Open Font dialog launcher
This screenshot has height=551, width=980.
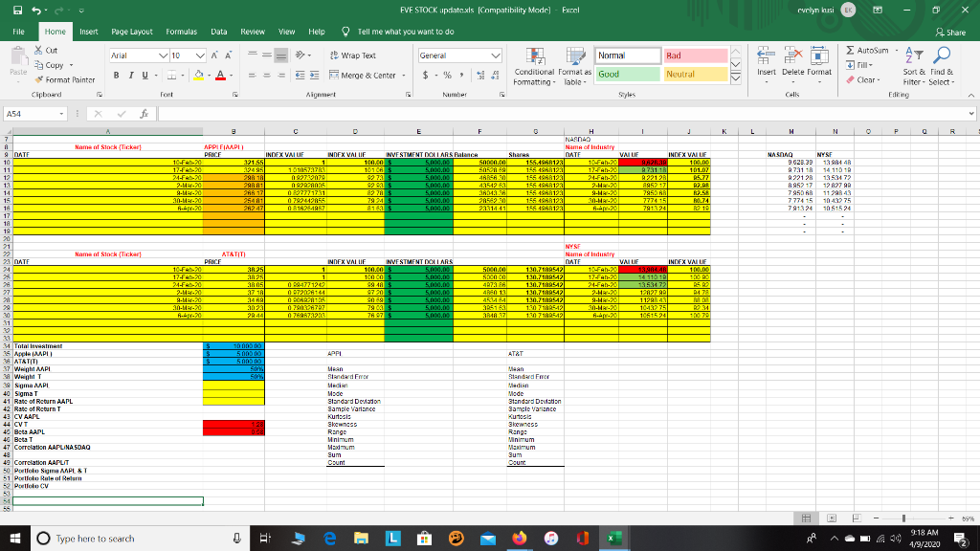(235, 95)
